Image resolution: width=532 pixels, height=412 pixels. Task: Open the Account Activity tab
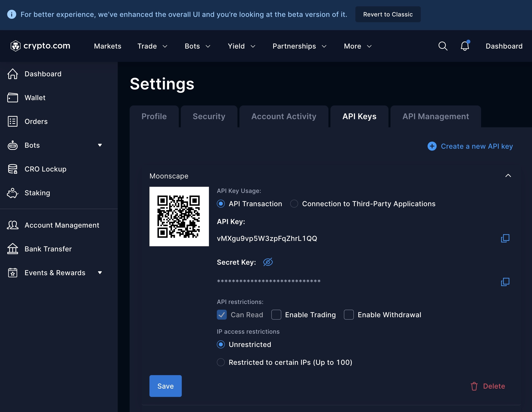[x=284, y=116]
